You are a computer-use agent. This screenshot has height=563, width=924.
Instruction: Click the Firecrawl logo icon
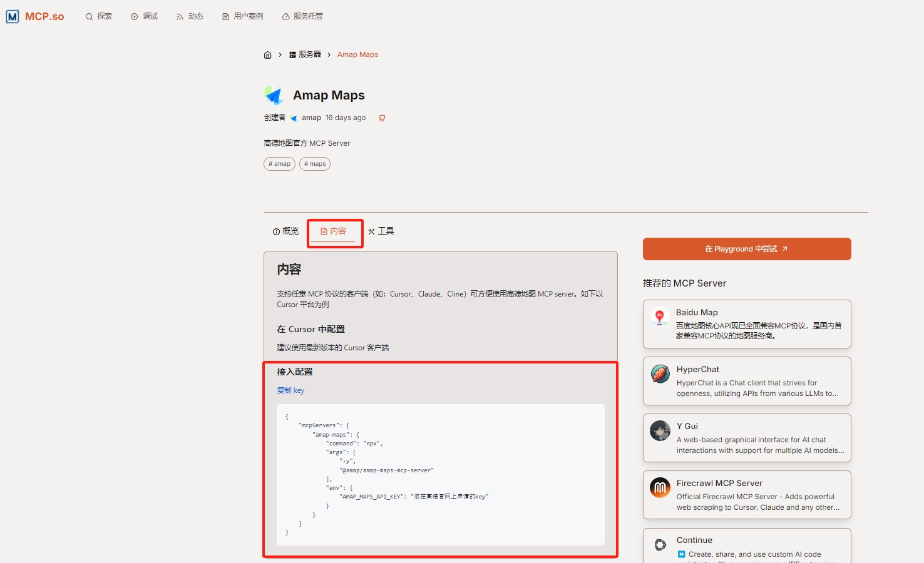(660, 488)
